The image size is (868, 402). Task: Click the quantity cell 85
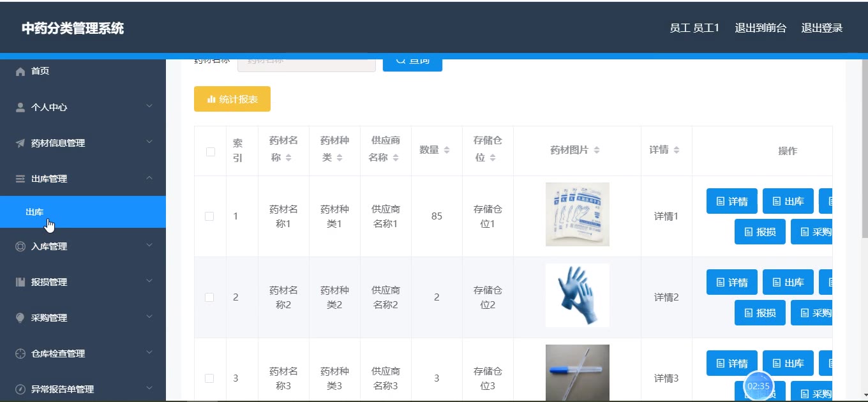tap(437, 216)
